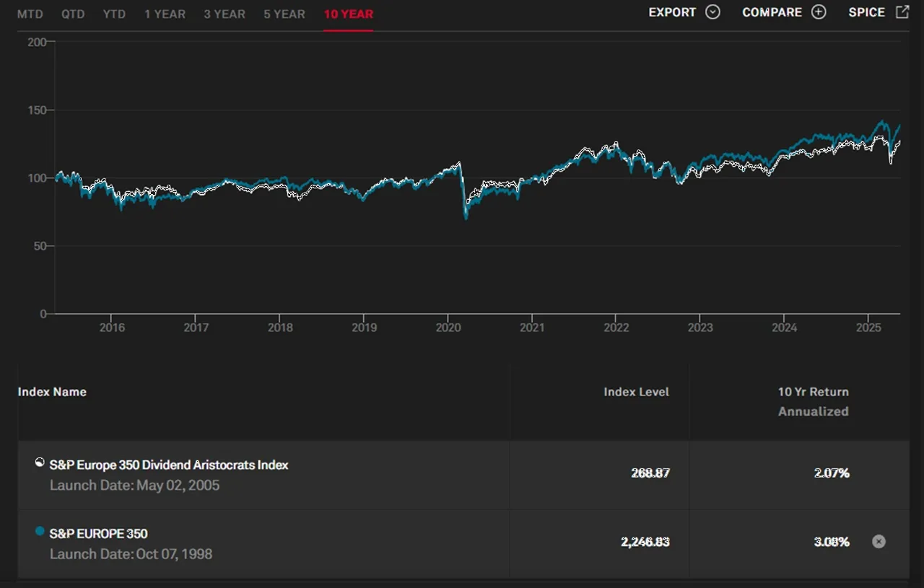
Task: Click the compare plus circle icon
Action: pyautogui.click(x=819, y=12)
